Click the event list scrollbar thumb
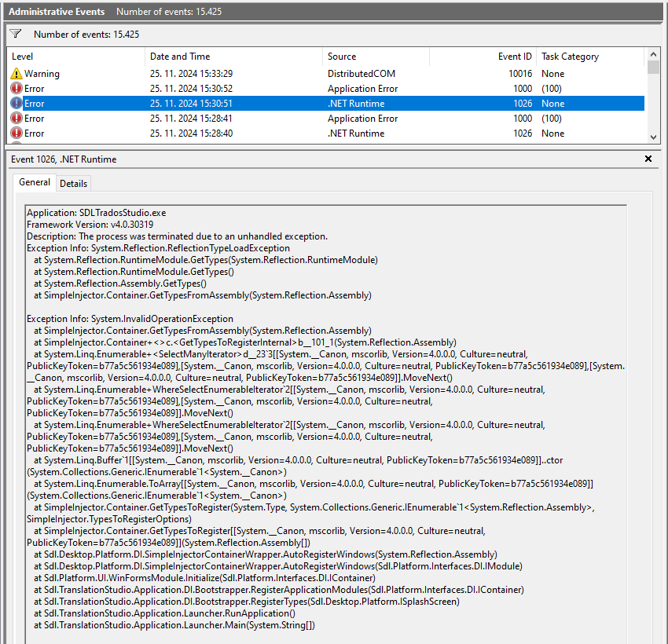 [x=653, y=68]
